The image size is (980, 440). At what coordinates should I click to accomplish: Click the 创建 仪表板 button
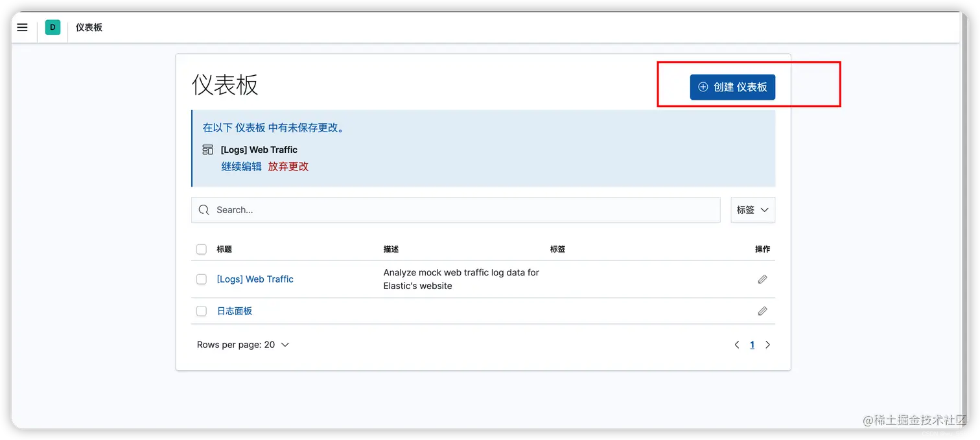pos(732,87)
